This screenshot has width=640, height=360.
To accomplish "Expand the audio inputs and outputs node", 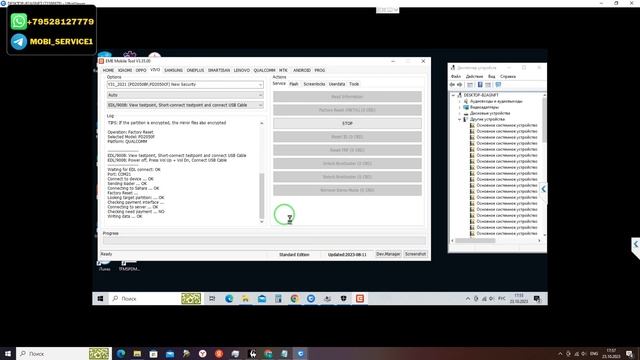I will tap(460, 101).
